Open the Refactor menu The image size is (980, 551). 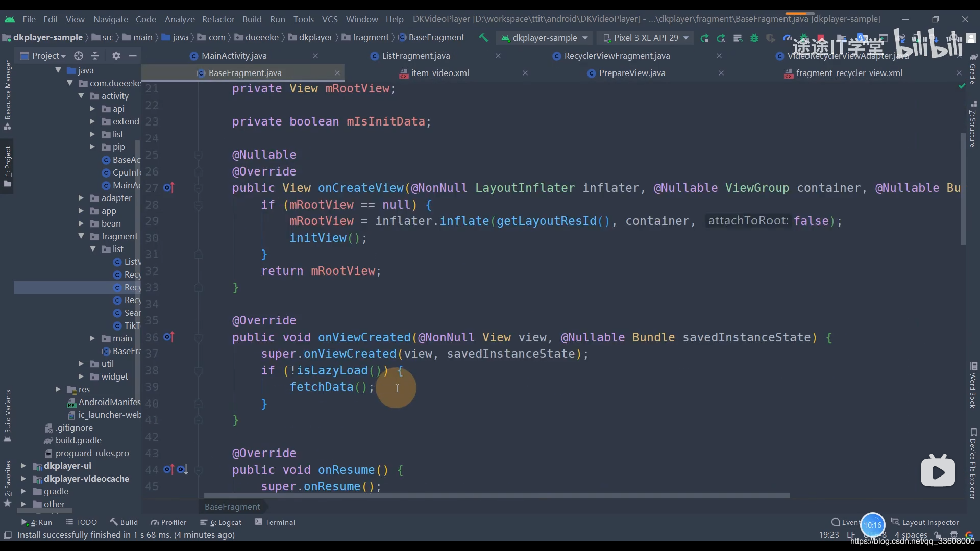[218, 19]
